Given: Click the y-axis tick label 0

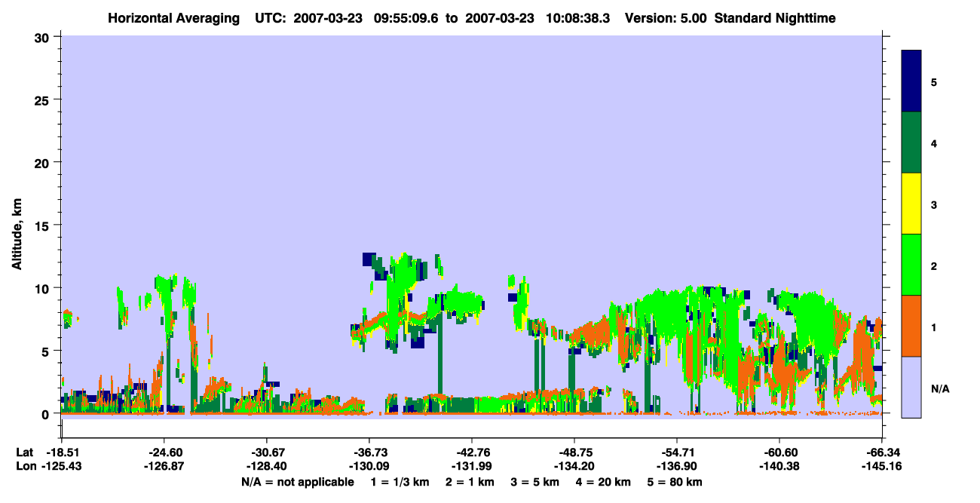Looking at the screenshot, I should pyautogui.click(x=47, y=414).
